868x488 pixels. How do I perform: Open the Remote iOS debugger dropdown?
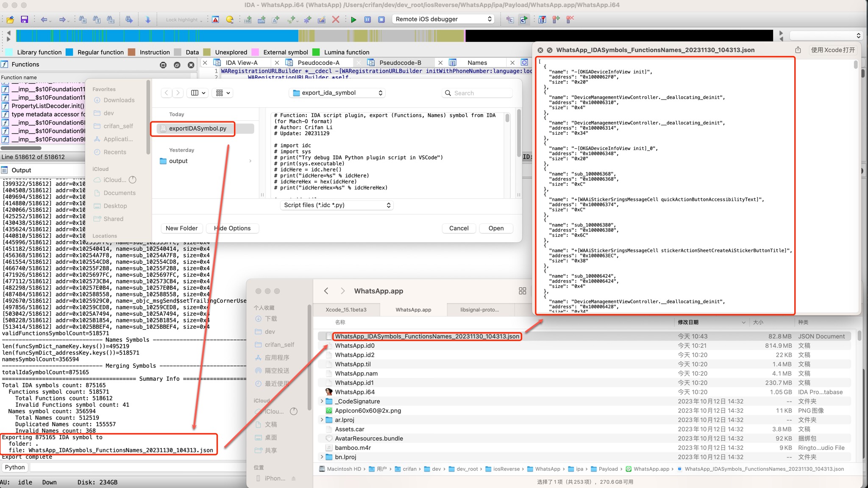(443, 19)
